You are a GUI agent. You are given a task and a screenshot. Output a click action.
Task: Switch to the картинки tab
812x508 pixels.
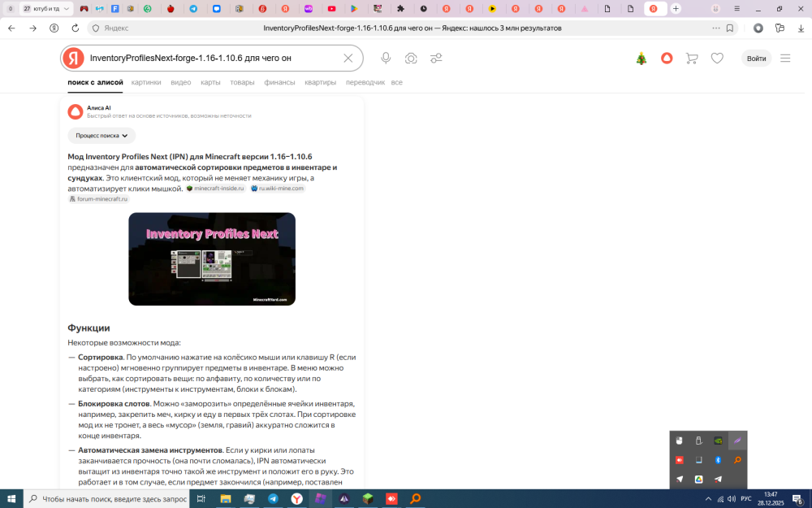point(146,82)
